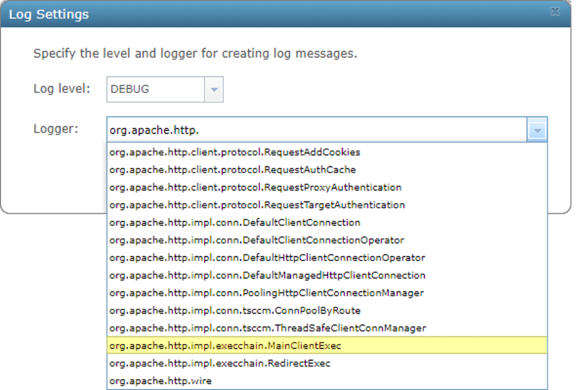Select the DefaultHttpClientConnectionOperator logger

pos(327,257)
